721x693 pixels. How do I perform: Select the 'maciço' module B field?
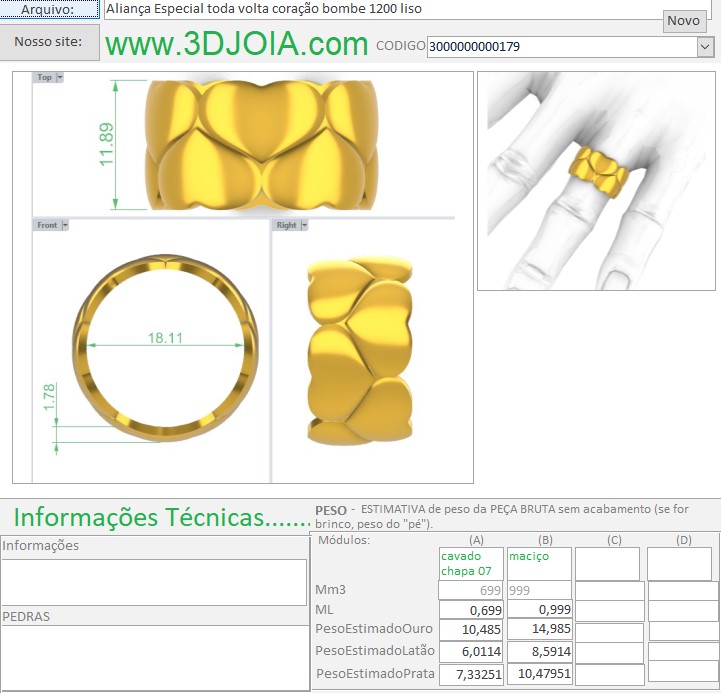pos(539,563)
